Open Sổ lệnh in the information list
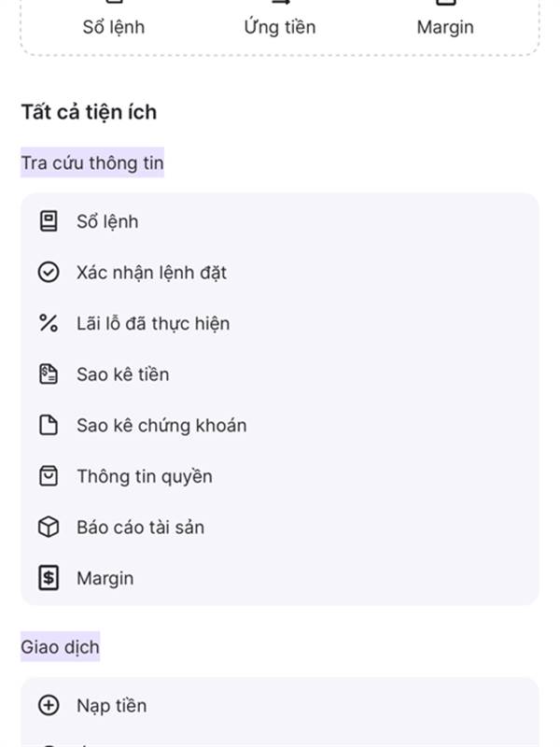The image size is (560, 747). pos(107,221)
